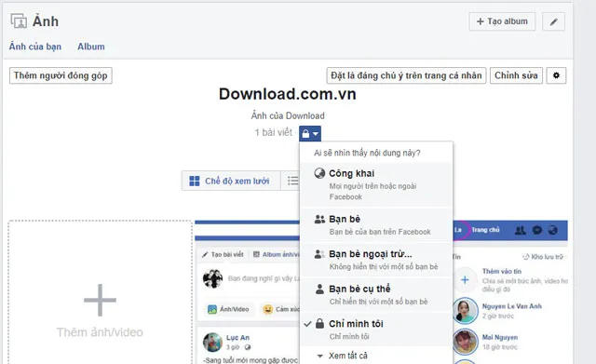The height and width of the screenshot is (364, 596).
Task: Click the messenger icon in screenshot header
Action: [x=537, y=230]
